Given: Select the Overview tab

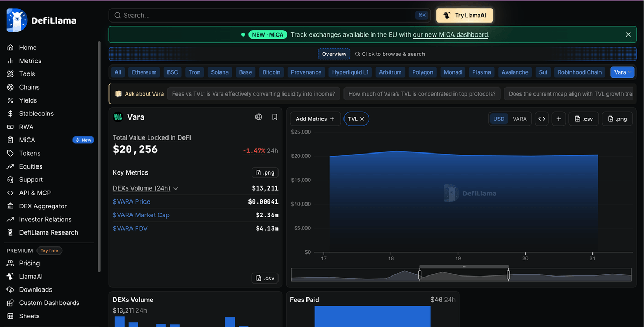Looking at the screenshot, I should point(334,54).
